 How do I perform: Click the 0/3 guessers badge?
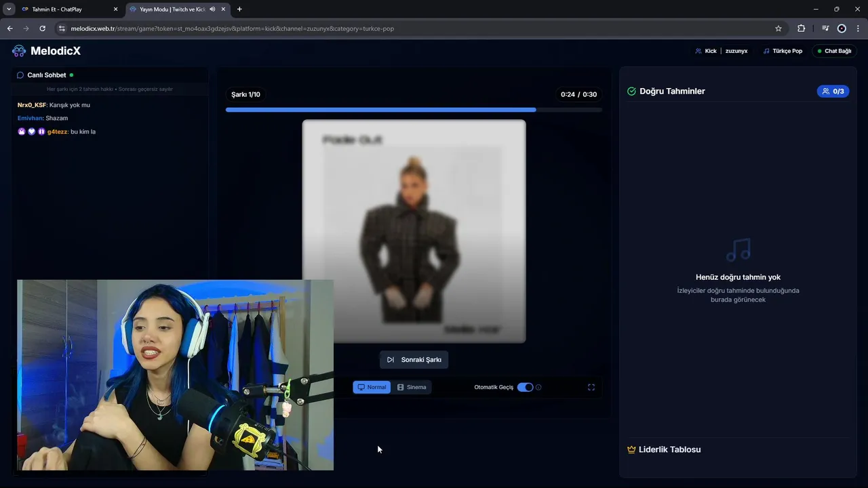(833, 91)
